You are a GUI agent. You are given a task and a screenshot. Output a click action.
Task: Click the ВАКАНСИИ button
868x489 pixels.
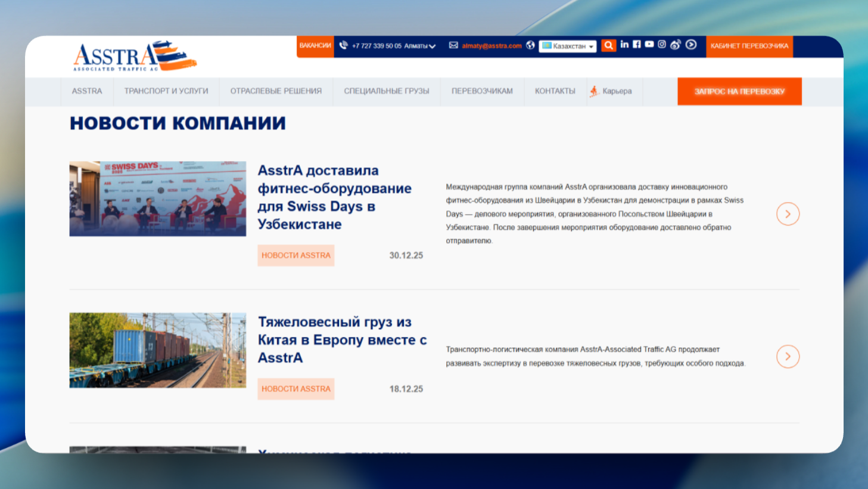click(x=315, y=46)
